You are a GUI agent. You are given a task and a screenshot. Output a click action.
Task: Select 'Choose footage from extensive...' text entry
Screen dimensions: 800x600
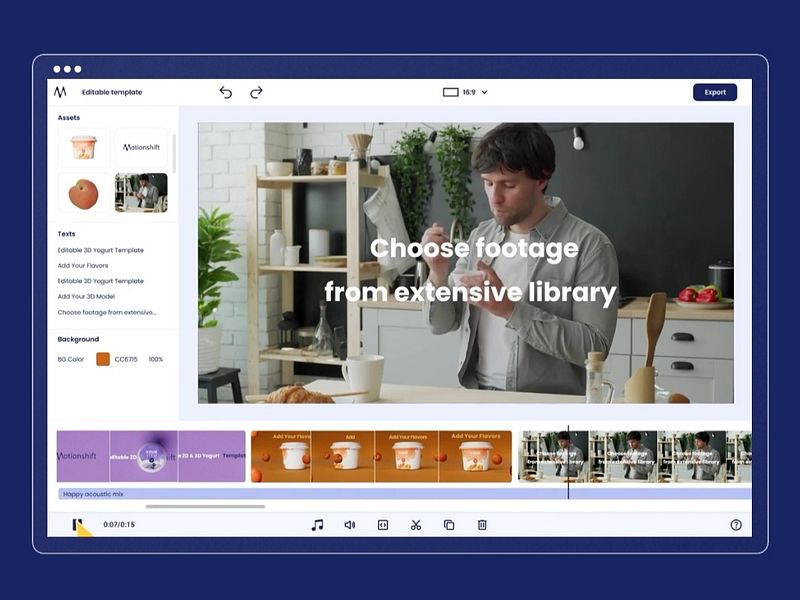click(107, 312)
